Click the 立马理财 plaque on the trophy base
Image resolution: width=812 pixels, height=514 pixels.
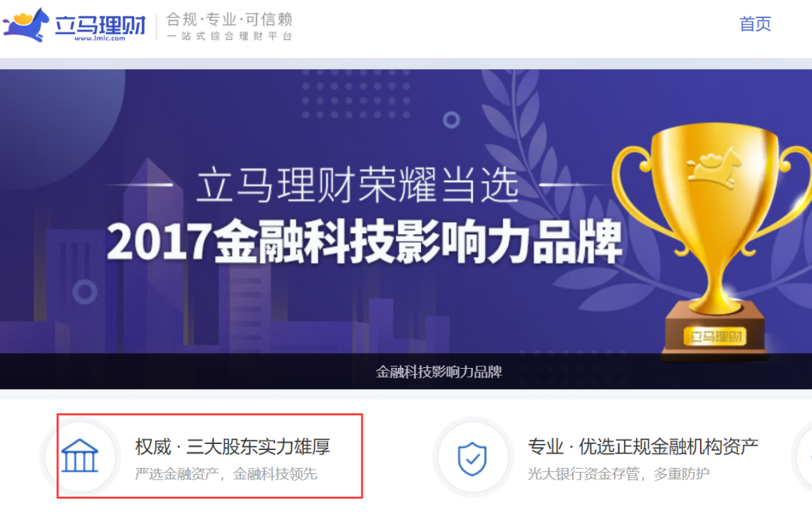tap(716, 337)
